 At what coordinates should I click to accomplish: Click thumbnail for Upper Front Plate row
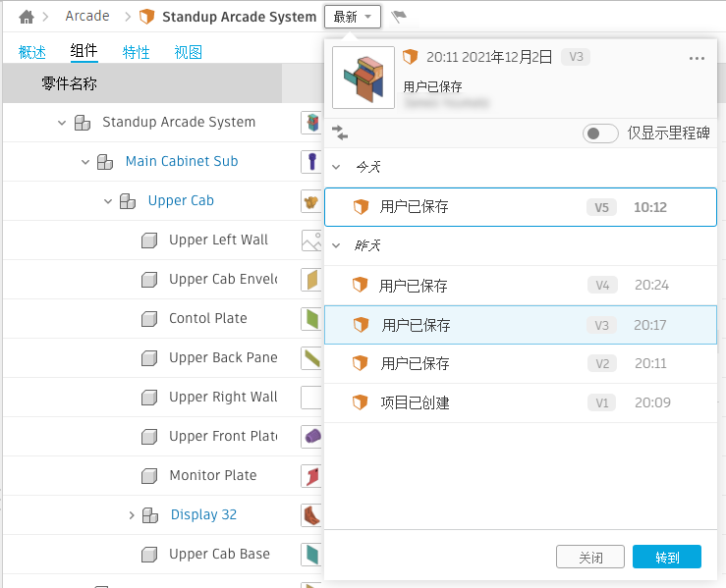coord(311,437)
